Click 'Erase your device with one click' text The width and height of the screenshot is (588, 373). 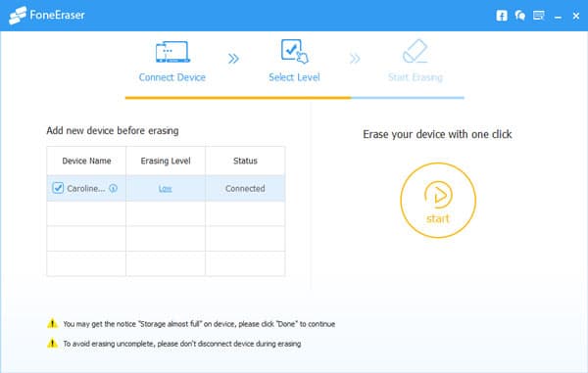pos(437,134)
